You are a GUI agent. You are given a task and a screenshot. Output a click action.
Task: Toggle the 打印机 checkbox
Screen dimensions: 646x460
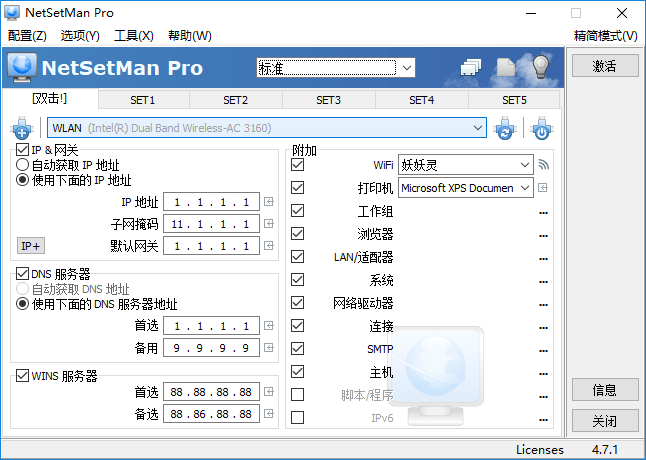point(297,188)
